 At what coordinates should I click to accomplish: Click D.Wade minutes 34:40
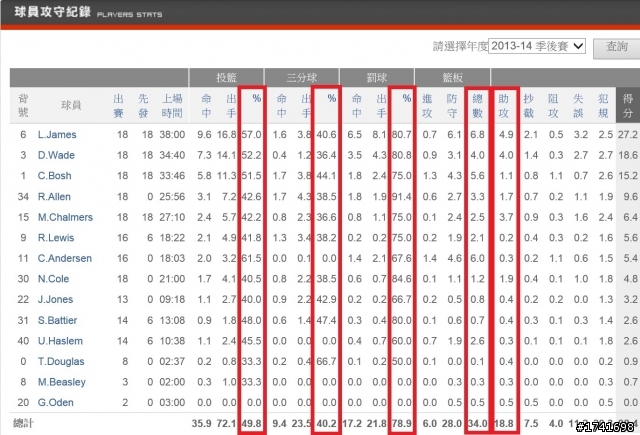coord(172,155)
